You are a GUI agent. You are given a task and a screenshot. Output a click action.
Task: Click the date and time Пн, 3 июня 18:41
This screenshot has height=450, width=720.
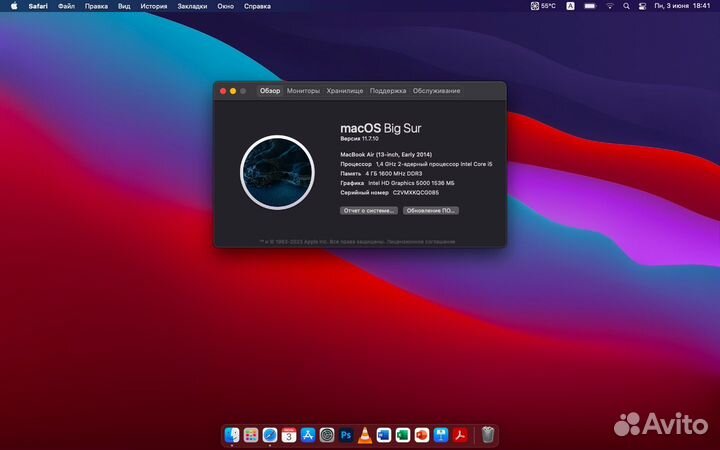[682, 6]
